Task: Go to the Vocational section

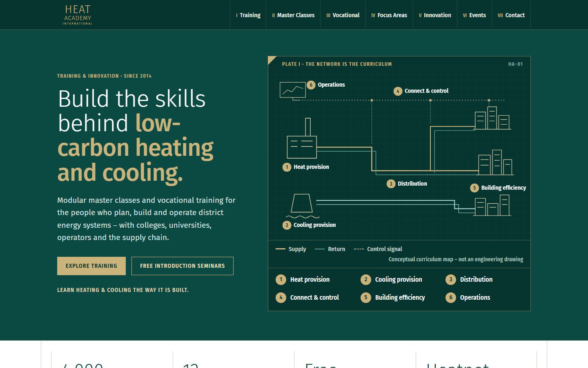Action: point(343,15)
